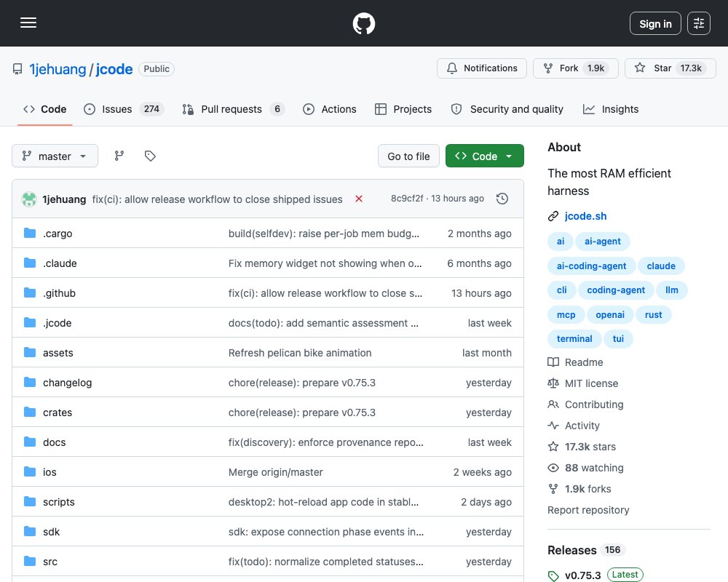Viewport: 728px width, 582px height.
Task: Open the 'Refresh pelican bike animation' commit
Action: click(300, 353)
